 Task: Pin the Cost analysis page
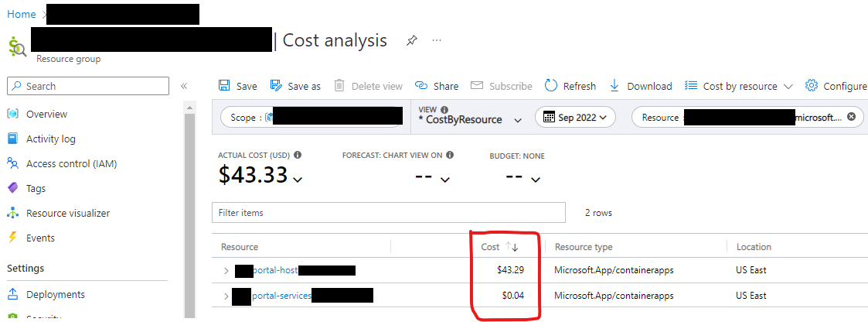click(411, 40)
